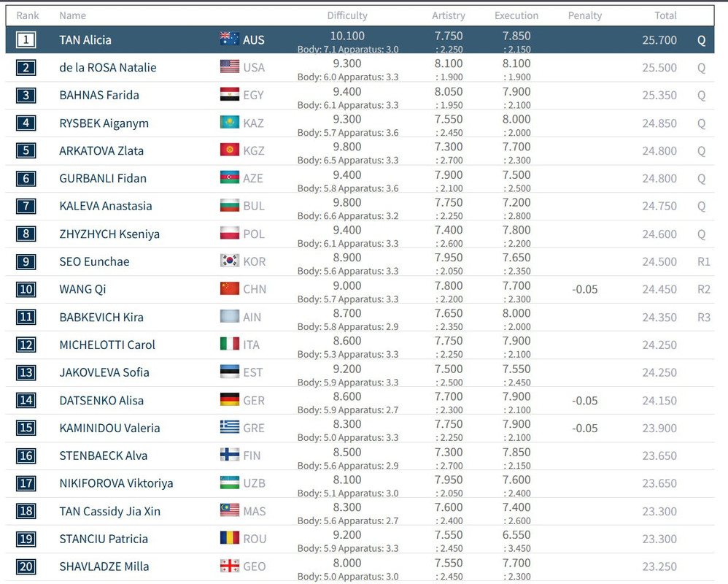Screen dimensions: 728x584
Task: Sort by the Rank column header
Action: coord(28,15)
